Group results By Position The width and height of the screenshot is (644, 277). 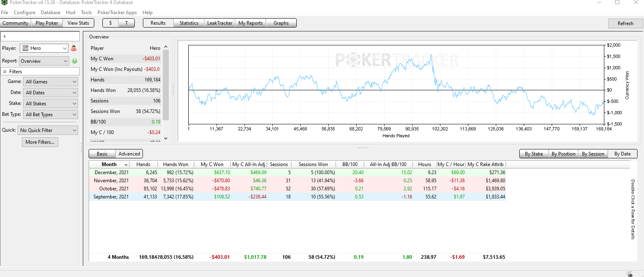[x=563, y=154]
